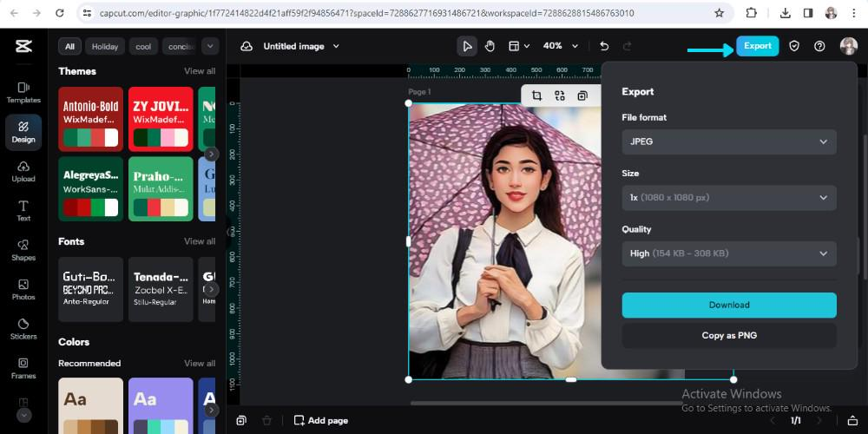Open the shield privacy icon
Screen dimensions: 868x434
[x=794, y=46]
